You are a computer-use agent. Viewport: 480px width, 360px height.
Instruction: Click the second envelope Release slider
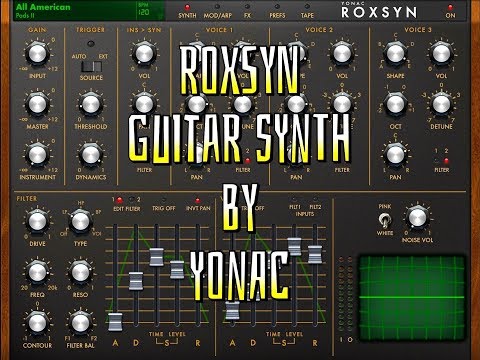[315, 254]
